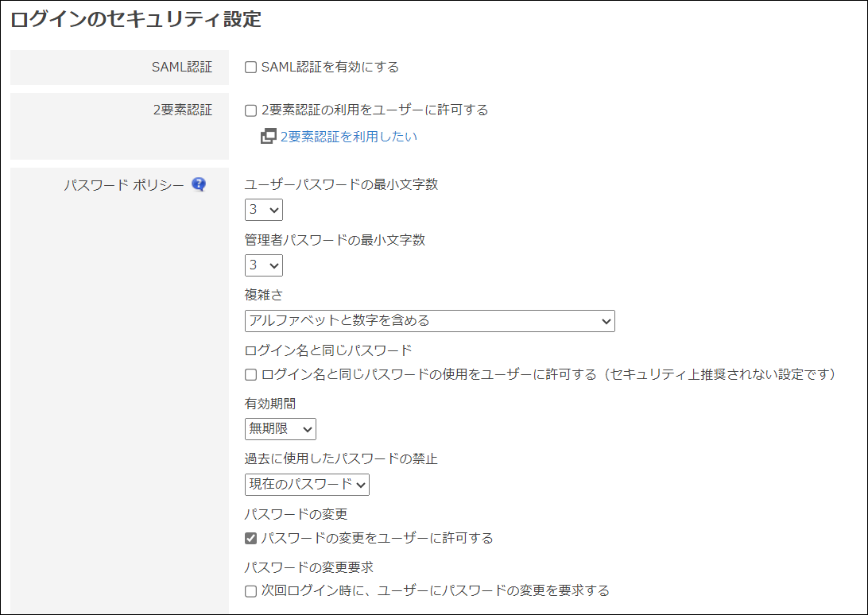This screenshot has height=615, width=868.
Task: Click the ログインのセキュリティ設定 page heading
Action: pos(136,20)
